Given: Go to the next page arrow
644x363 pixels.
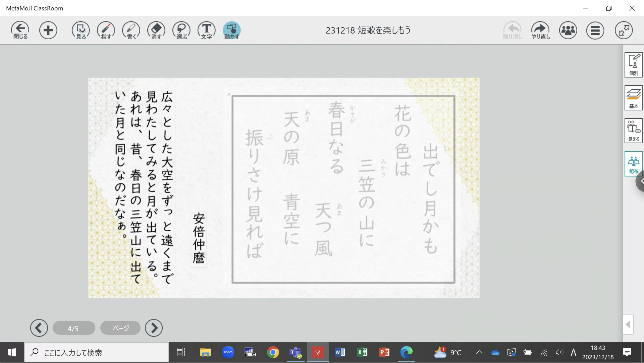Looking at the screenshot, I should point(154,328).
